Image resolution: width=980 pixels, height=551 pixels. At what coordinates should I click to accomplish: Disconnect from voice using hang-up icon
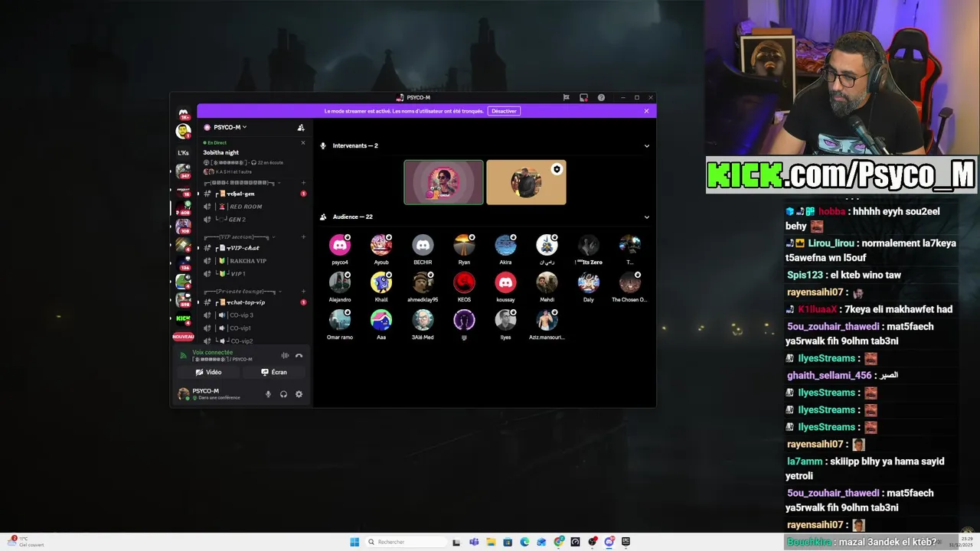pos(299,355)
